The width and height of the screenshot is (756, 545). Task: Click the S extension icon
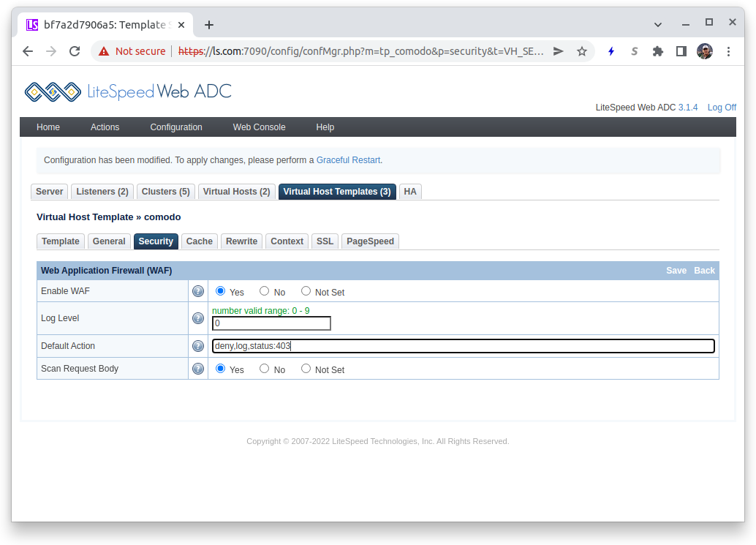click(x=634, y=51)
